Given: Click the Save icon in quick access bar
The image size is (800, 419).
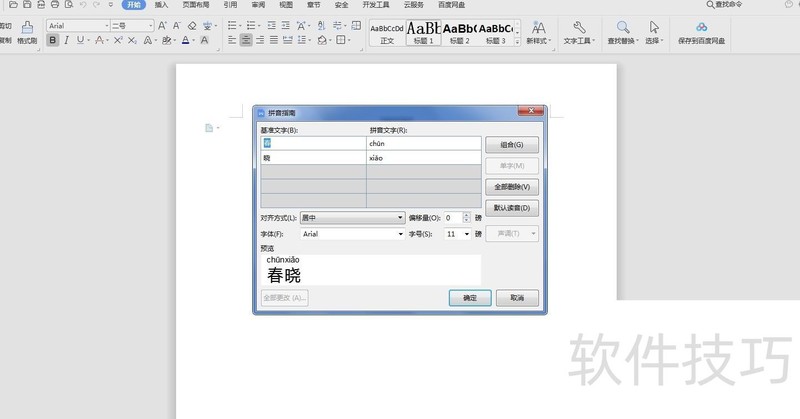Looking at the screenshot, I should (27, 5).
